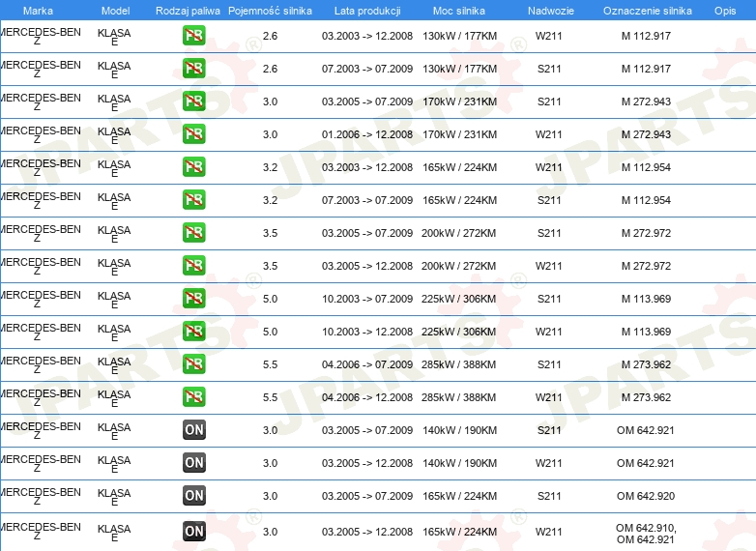Click the PB fuel icon in the 5.0 S211 row

193,298
